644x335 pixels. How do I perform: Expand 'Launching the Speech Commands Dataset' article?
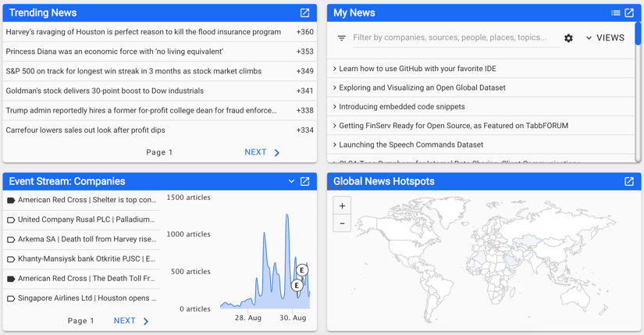coord(411,144)
